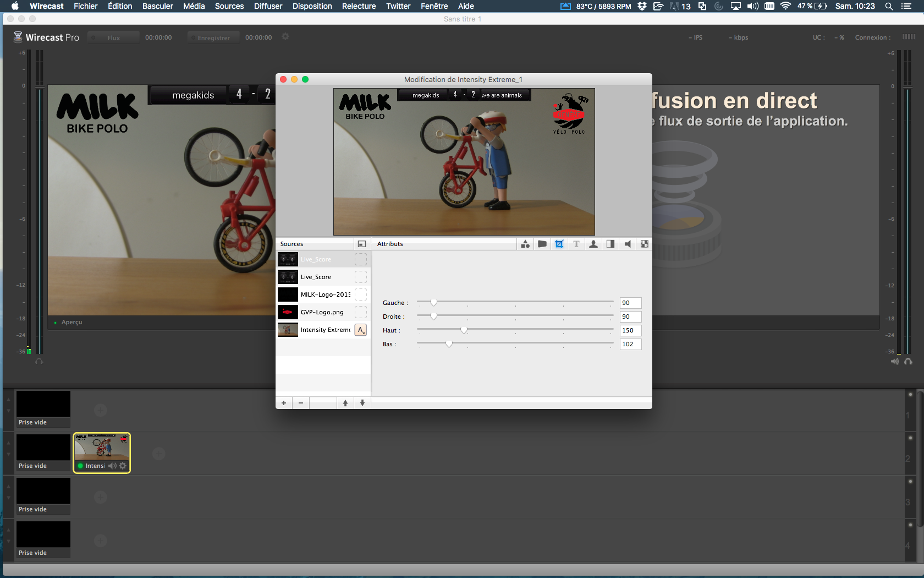Open the Disposition menu
The height and width of the screenshot is (578, 924).
click(312, 6)
